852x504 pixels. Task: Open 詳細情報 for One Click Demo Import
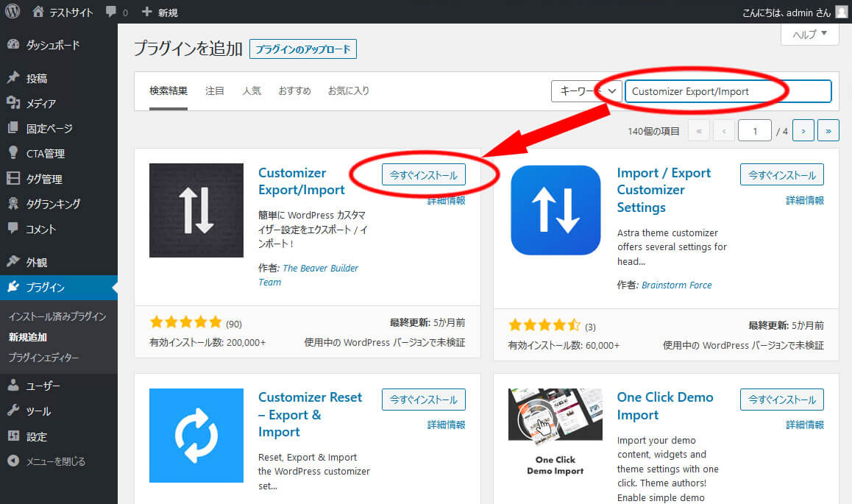(805, 425)
